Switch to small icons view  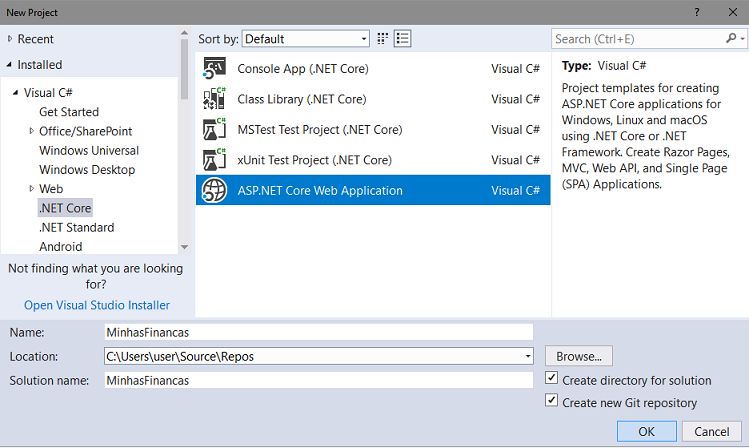tap(383, 39)
